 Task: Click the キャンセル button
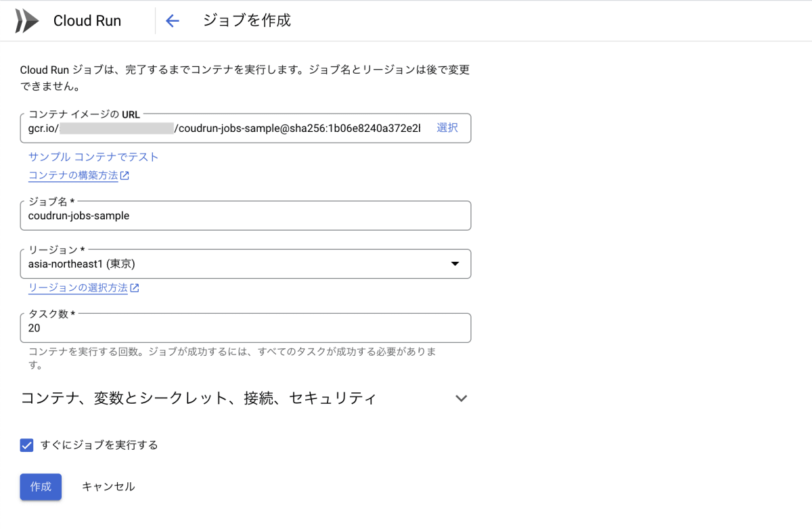pyautogui.click(x=108, y=487)
